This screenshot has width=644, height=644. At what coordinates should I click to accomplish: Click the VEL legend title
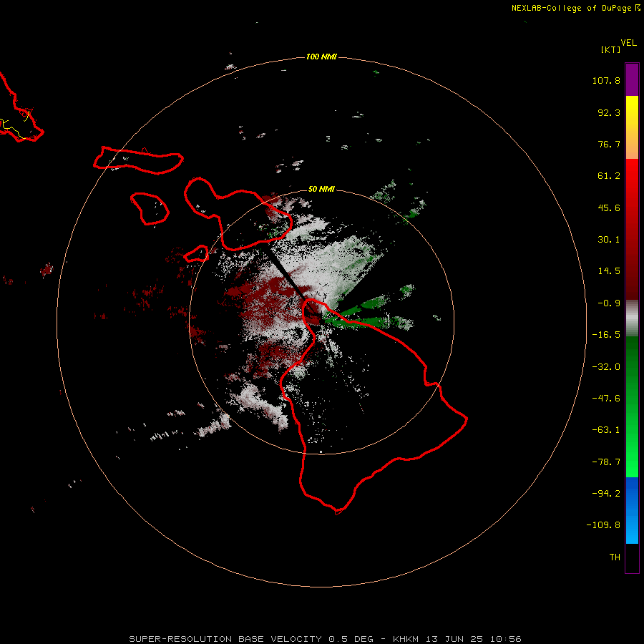[628, 43]
